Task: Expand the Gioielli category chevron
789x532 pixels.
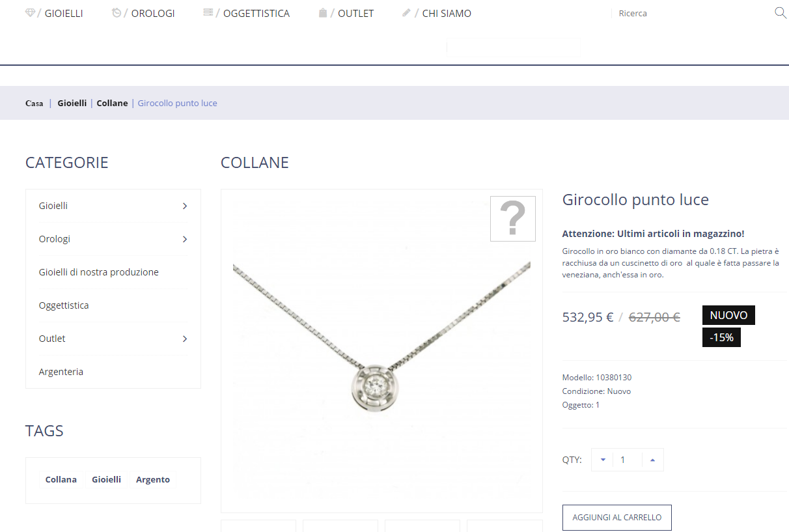Action: pyautogui.click(x=185, y=206)
